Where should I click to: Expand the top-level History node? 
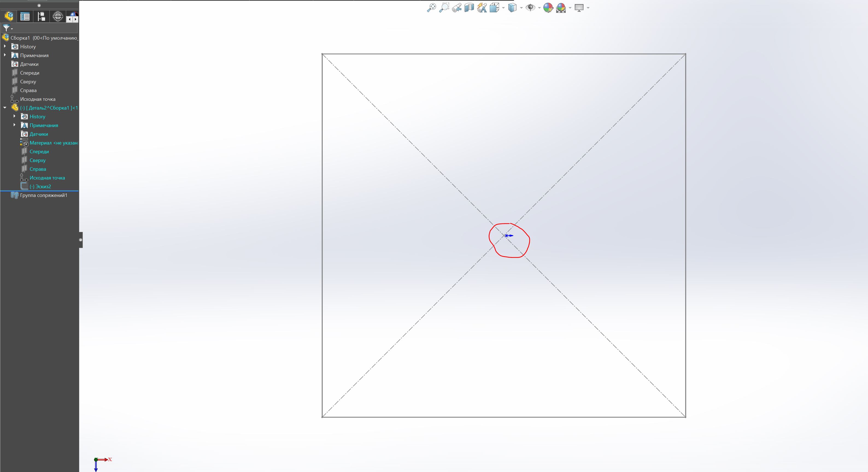5,46
